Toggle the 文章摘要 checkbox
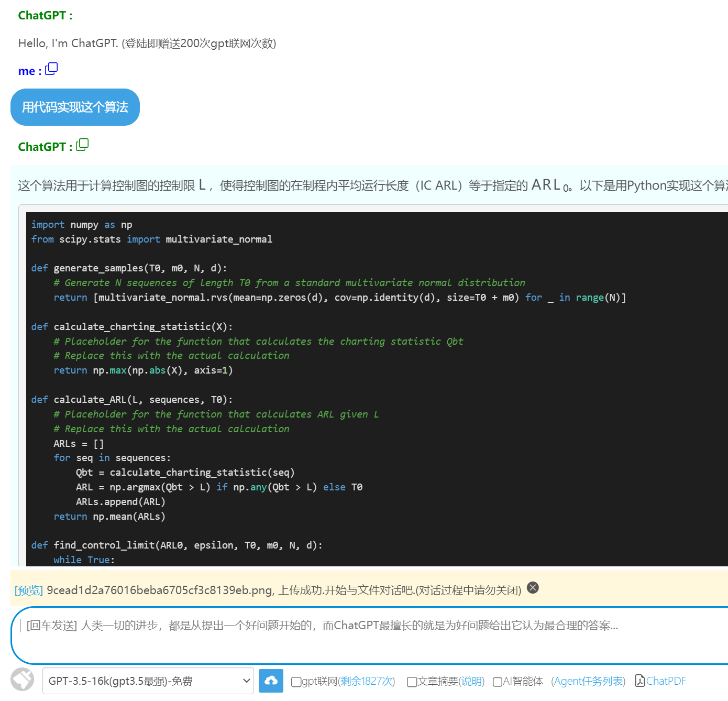The width and height of the screenshot is (728, 701). pos(412,682)
